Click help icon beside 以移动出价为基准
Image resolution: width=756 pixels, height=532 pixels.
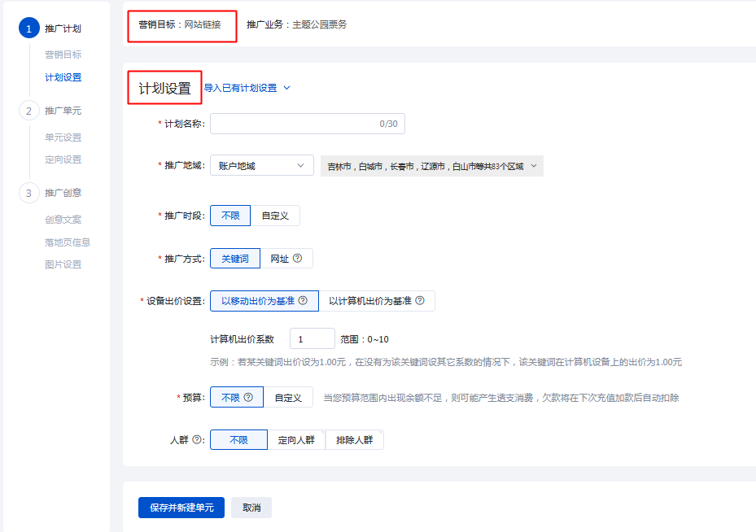303,300
